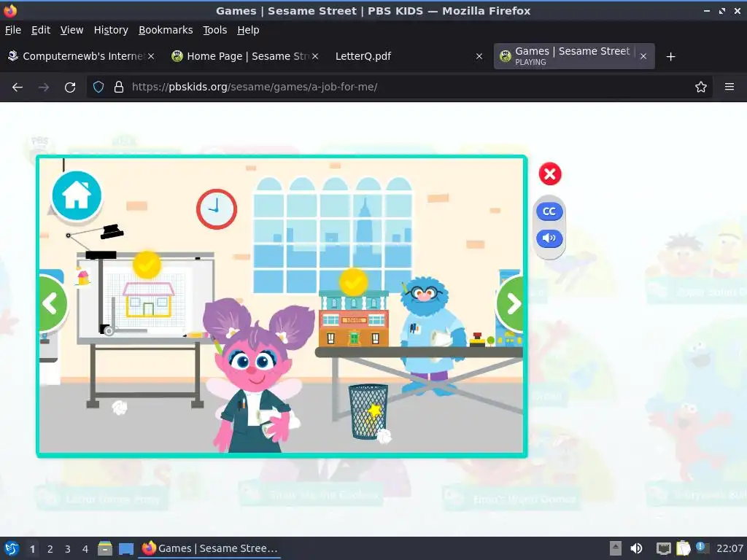Open a new tab with the plus button
747x560 pixels.
coord(670,57)
